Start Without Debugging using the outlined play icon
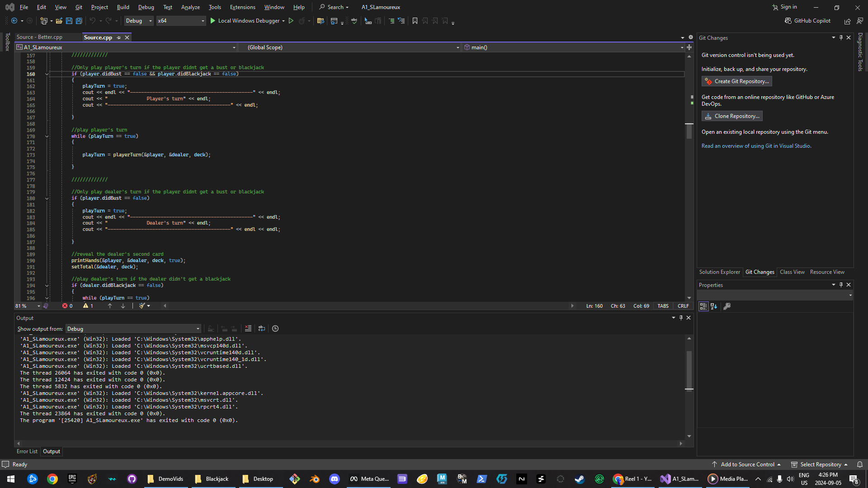This screenshot has width=868, height=488. (291, 21)
